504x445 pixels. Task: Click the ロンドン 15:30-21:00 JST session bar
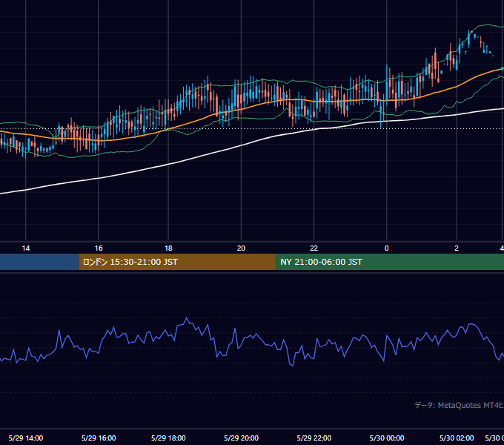coord(177,262)
